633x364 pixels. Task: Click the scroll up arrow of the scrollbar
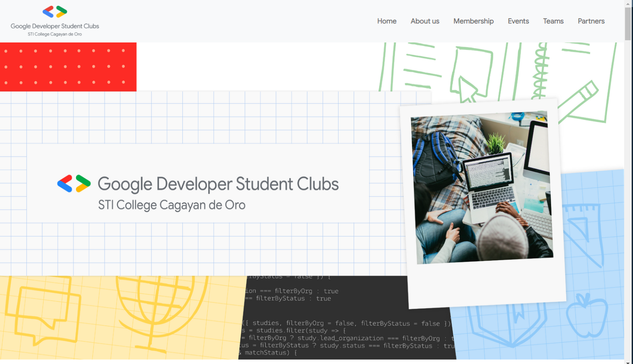pyautogui.click(x=628, y=4)
